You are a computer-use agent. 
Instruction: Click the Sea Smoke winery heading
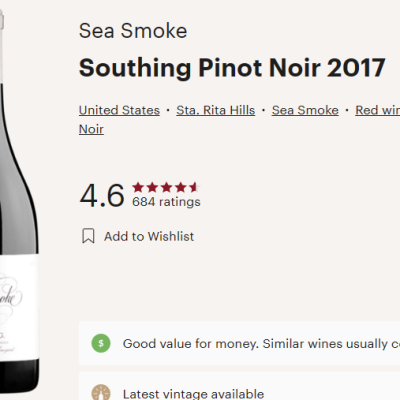click(133, 31)
